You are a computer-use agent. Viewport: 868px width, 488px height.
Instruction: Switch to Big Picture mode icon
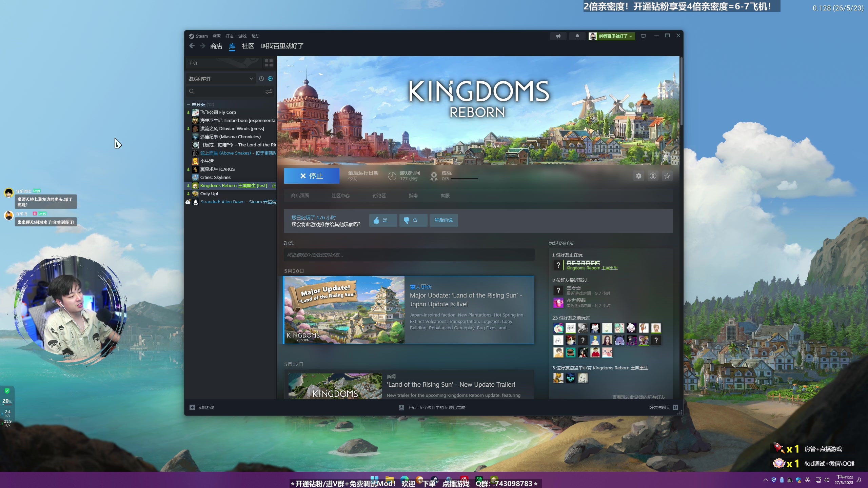coord(643,36)
